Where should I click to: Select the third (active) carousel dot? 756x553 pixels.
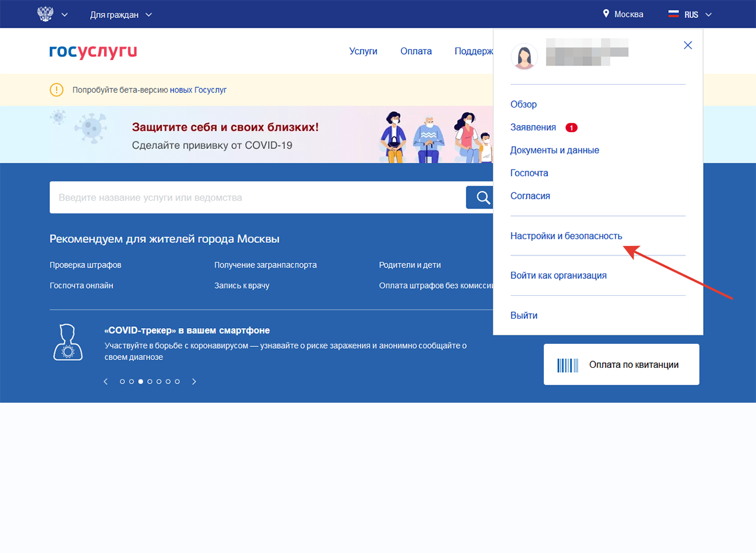click(141, 382)
